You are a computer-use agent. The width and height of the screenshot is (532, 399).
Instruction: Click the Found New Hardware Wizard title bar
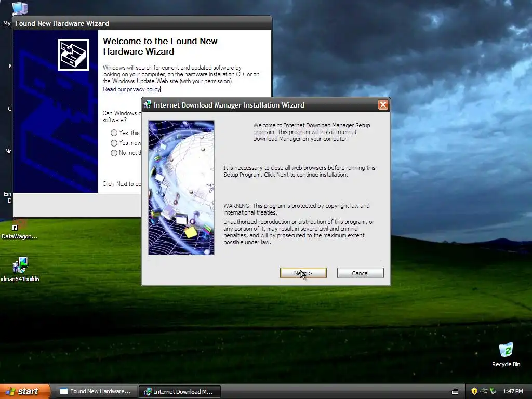[x=142, y=23]
